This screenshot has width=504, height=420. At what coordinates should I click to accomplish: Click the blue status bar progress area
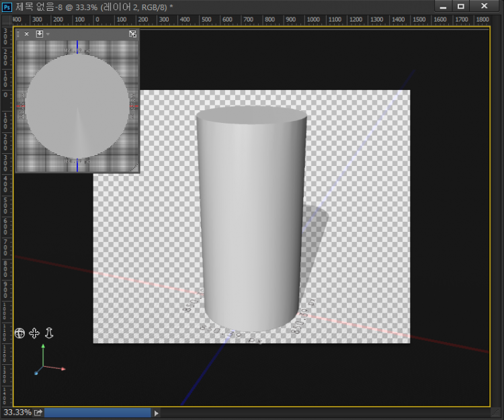[x=97, y=413]
